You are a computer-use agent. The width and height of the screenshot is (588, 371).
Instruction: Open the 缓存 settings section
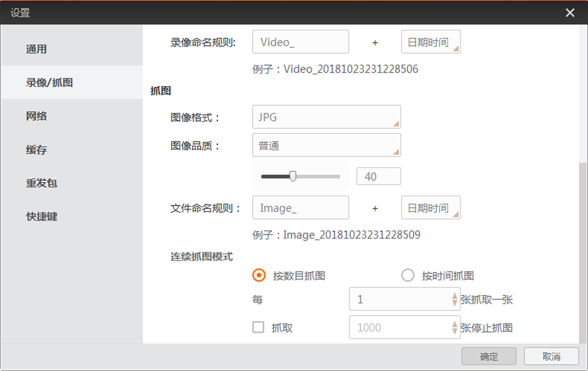36,150
